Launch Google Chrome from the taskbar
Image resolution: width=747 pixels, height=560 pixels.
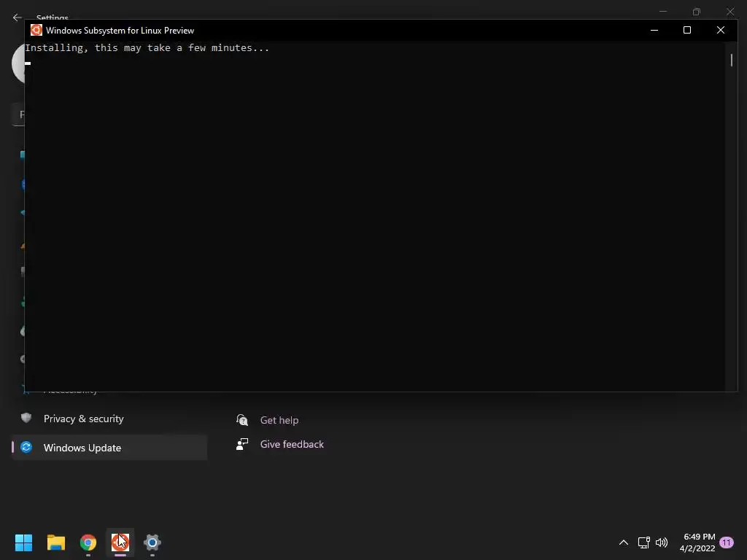point(88,542)
